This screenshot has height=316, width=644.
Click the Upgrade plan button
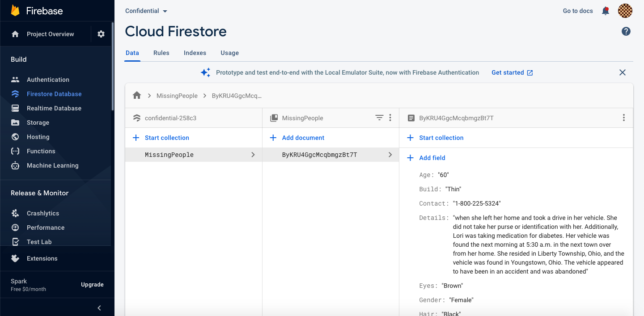(x=92, y=285)
